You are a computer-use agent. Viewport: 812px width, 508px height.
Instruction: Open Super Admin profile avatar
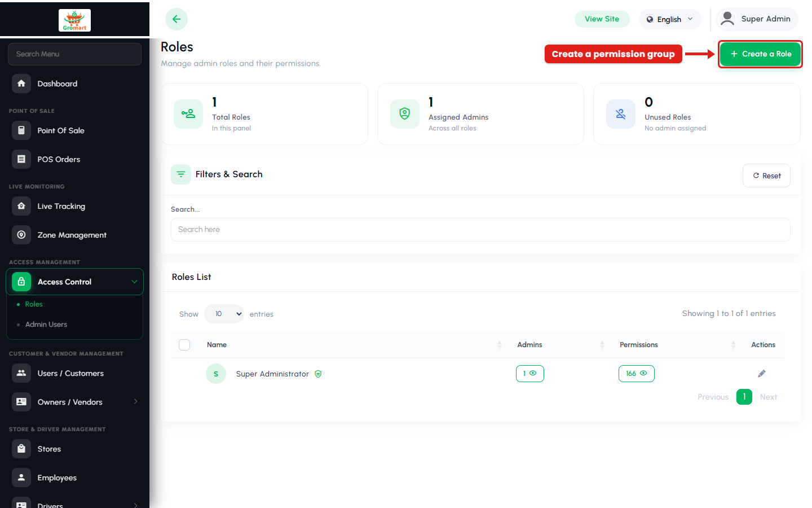727,19
